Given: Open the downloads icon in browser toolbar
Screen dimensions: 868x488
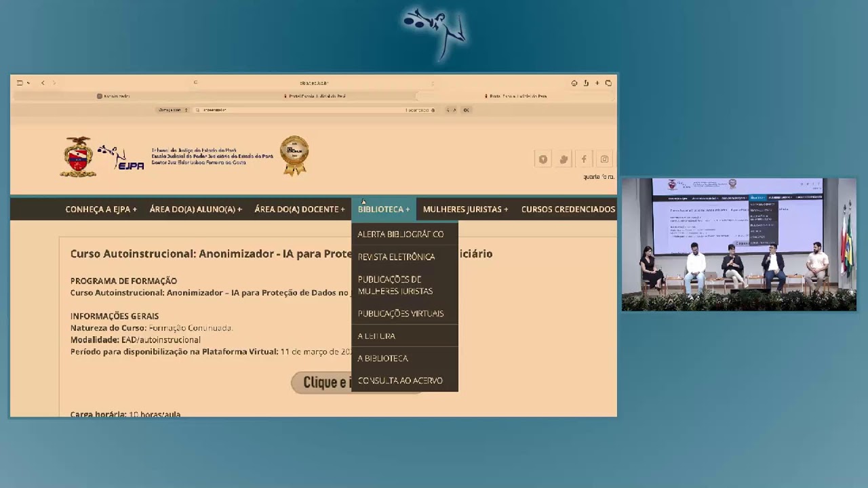Looking at the screenshot, I should click(x=574, y=83).
